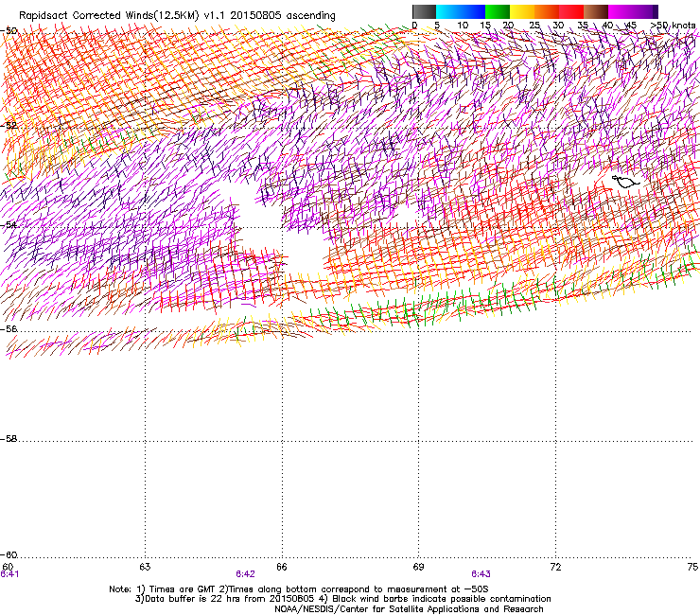Click the '-52' latitude axis label

(x=9, y=126)
